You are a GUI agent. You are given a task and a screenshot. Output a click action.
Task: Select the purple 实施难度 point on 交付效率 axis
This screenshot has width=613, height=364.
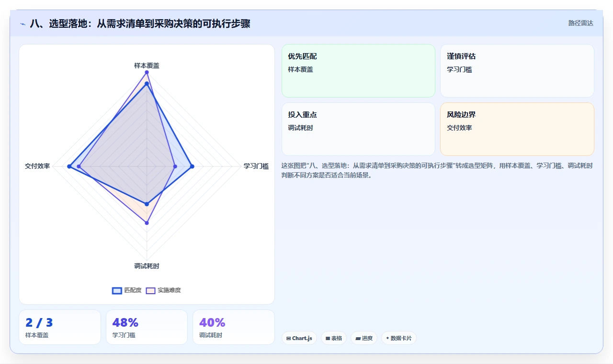click(79, 166)
